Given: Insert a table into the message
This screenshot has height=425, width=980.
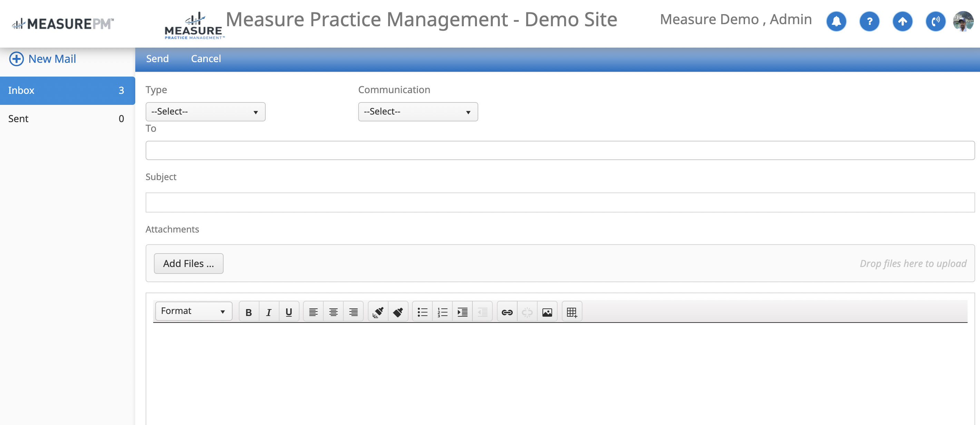Looking at the screenshot, I should pos(572,312).
